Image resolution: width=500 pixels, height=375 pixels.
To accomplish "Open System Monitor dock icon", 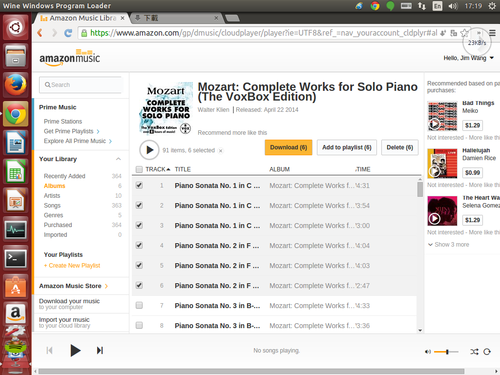I will (x=15, y=229).
